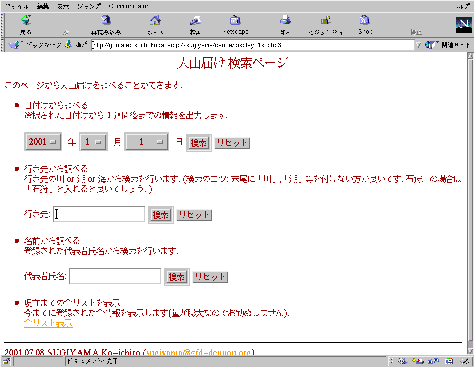Open the year dropdown showing 2001
Viewport: 474px width, 367px height.
pyautogui.click(x=43, y=142)
